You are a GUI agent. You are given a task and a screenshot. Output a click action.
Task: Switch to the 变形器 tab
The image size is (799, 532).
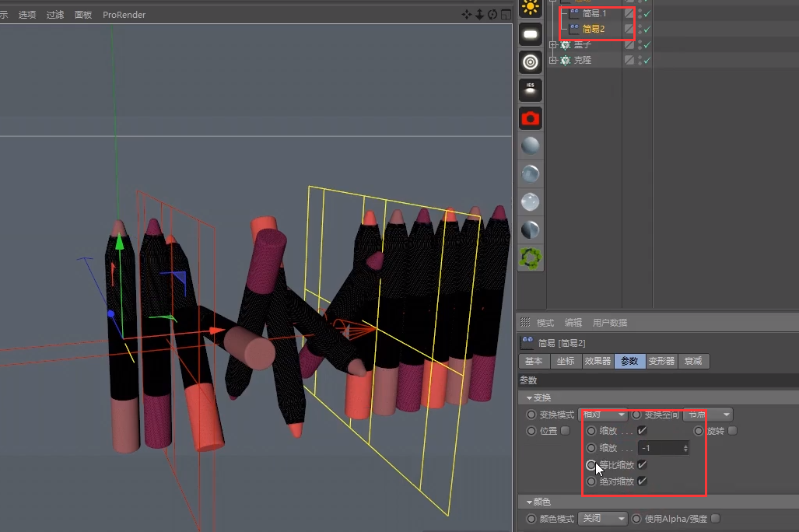(661, 361)
